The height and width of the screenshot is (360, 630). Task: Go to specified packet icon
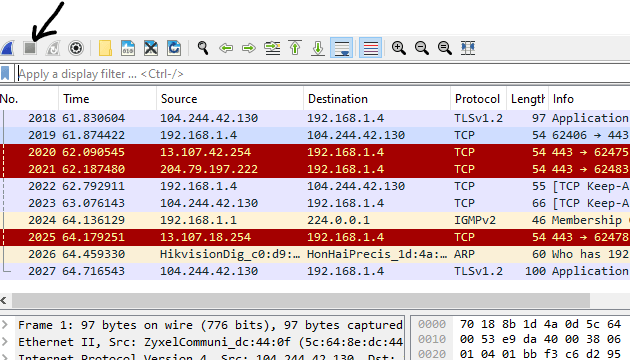point(272,48)
